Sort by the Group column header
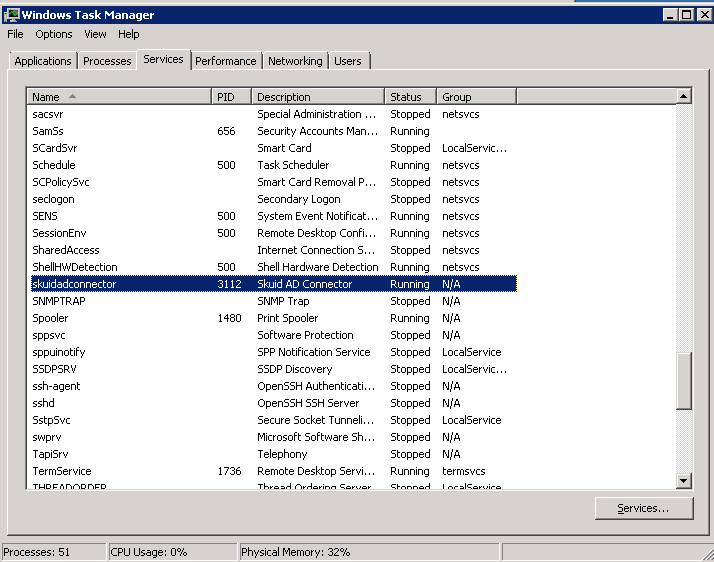The height and width of the screenshot is (562, 714). pyautogui.click(x=477, y=97)
